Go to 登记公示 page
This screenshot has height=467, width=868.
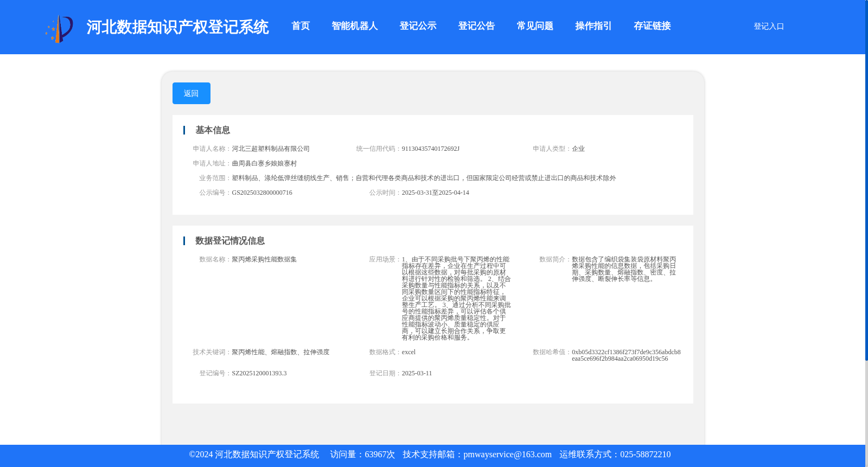(x=418, y=26)
